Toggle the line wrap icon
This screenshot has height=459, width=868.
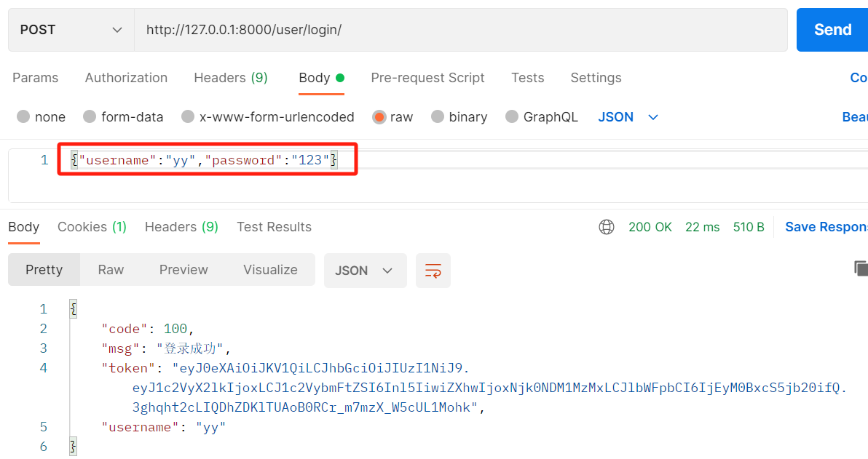click(433, 271)
